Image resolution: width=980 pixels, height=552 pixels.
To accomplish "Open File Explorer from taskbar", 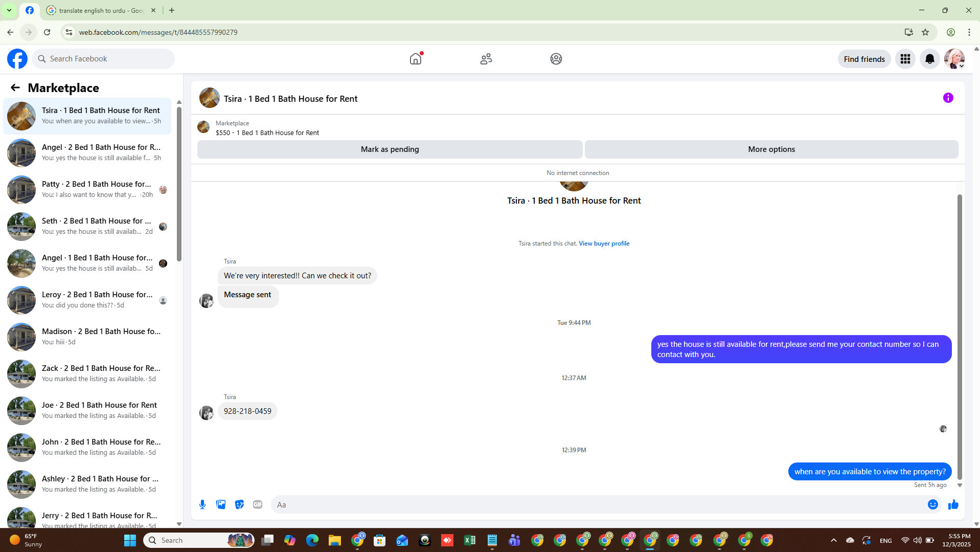I will [335, 540].
